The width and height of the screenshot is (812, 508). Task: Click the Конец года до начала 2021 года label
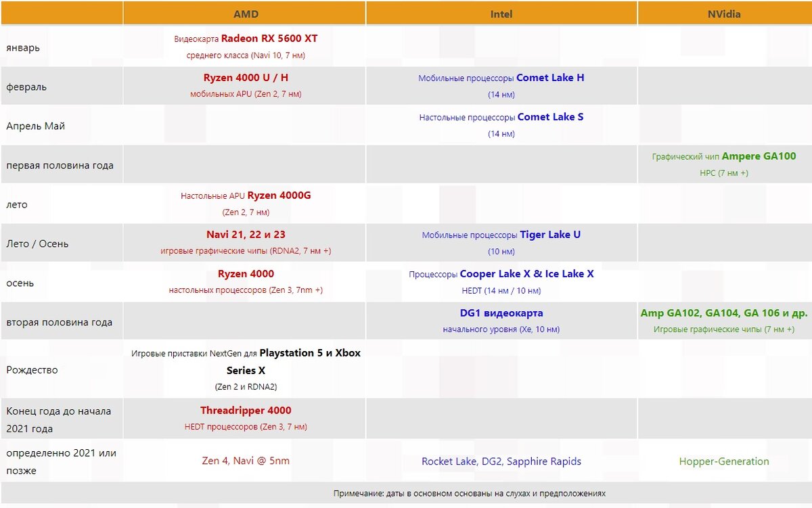click(58, 419)
